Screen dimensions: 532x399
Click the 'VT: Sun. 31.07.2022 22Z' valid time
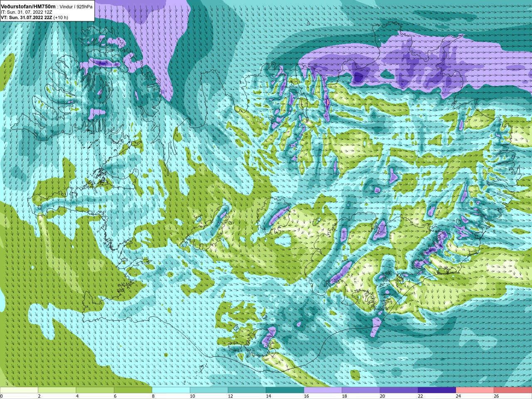coord(26,17)
